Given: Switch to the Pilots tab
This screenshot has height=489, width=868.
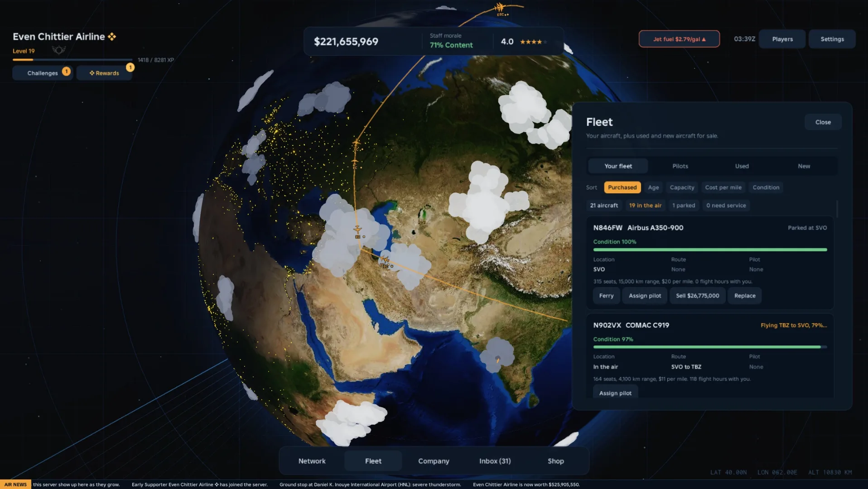Looking at the screenshot, I should (680, 166).
